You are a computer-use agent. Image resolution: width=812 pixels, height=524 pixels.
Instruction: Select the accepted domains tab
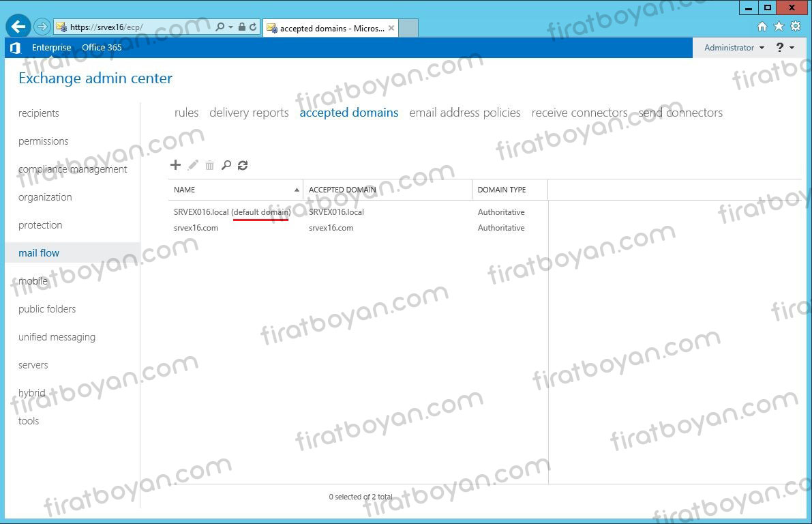pos(349,113)
